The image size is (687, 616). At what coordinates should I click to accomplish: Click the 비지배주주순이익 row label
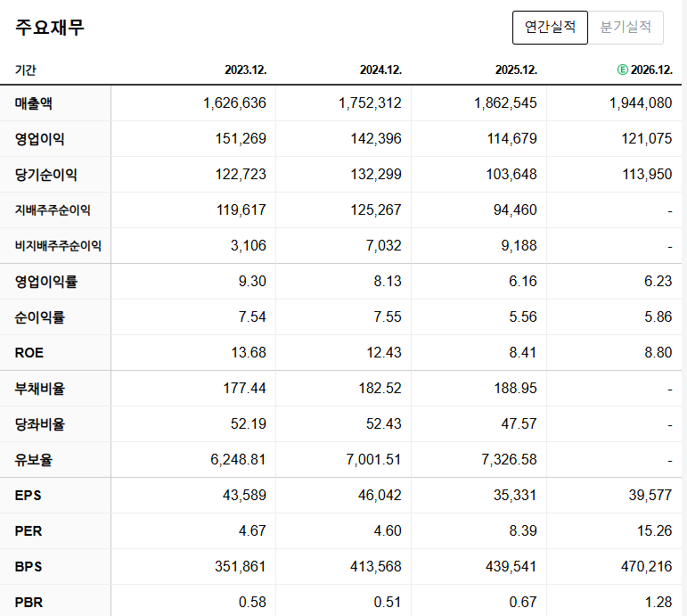(58, 245)
